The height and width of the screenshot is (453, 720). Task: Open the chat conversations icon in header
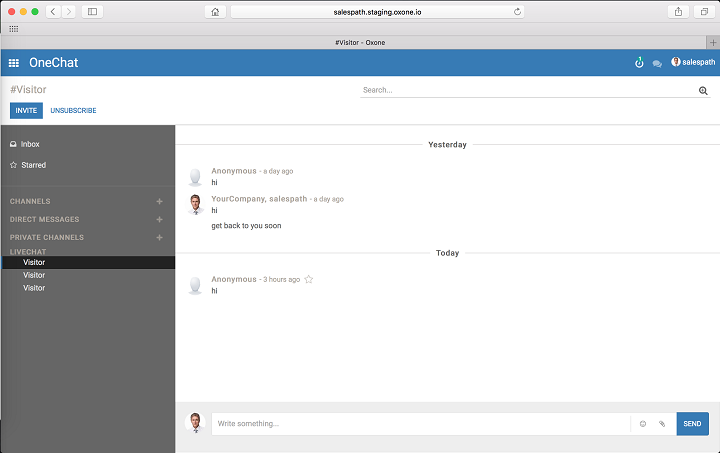tap(657, 64)
